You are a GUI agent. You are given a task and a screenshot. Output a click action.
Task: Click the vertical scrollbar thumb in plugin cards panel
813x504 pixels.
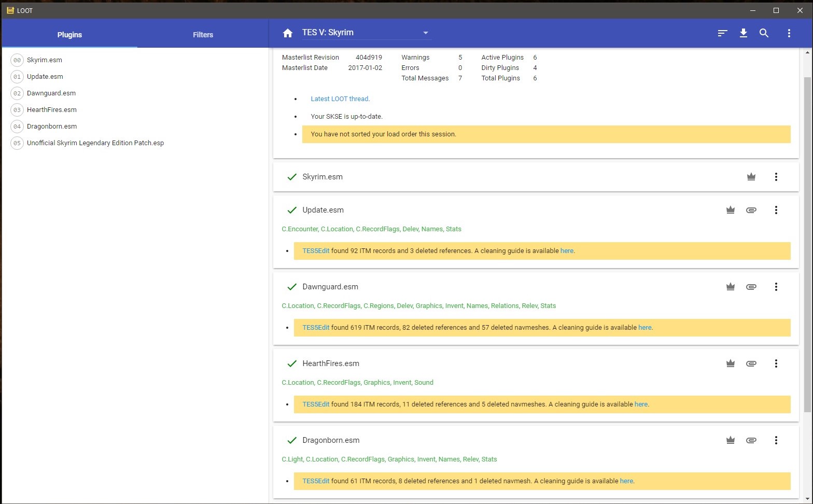(x=807, y=244)
